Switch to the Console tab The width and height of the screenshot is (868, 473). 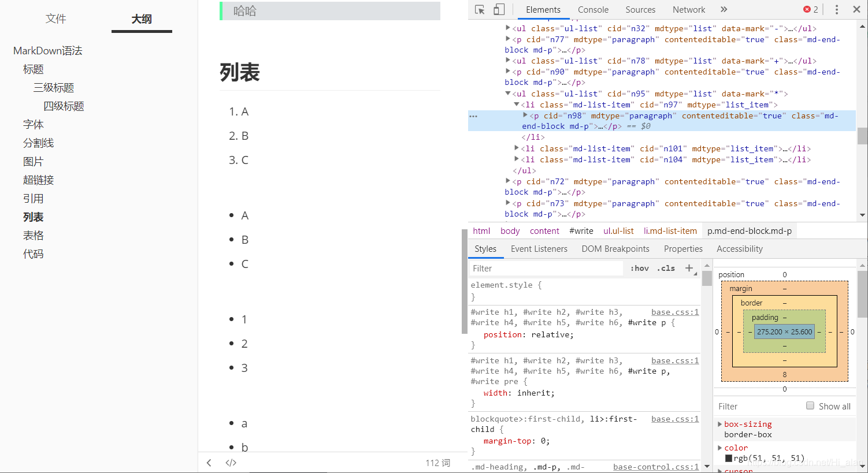[x=593, y=9]
